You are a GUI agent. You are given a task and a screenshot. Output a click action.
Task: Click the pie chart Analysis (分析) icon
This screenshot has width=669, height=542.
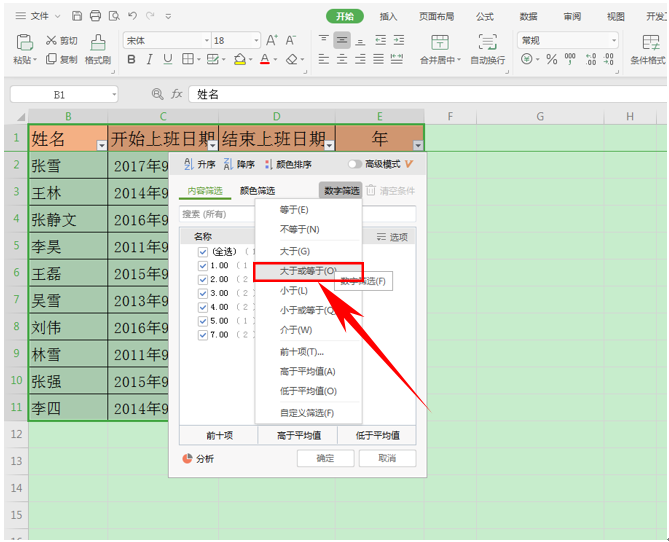[x=187, y=458]
